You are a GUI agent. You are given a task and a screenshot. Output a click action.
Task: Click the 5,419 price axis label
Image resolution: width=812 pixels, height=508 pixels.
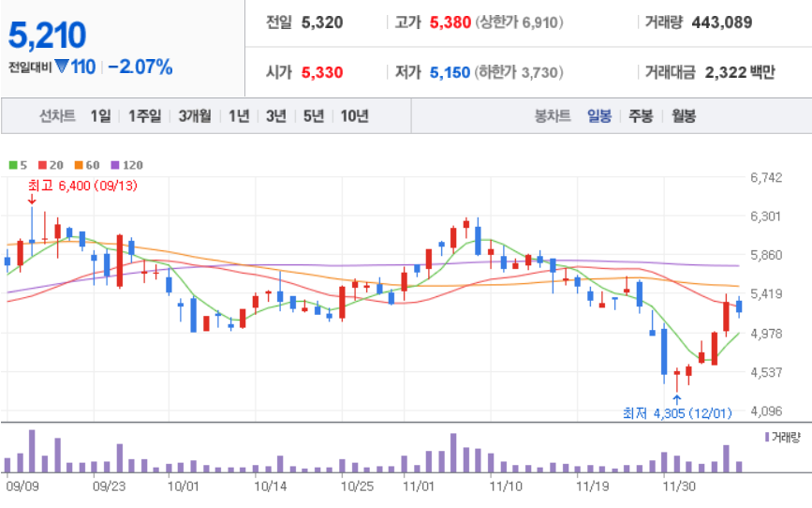tap(766, 294)
